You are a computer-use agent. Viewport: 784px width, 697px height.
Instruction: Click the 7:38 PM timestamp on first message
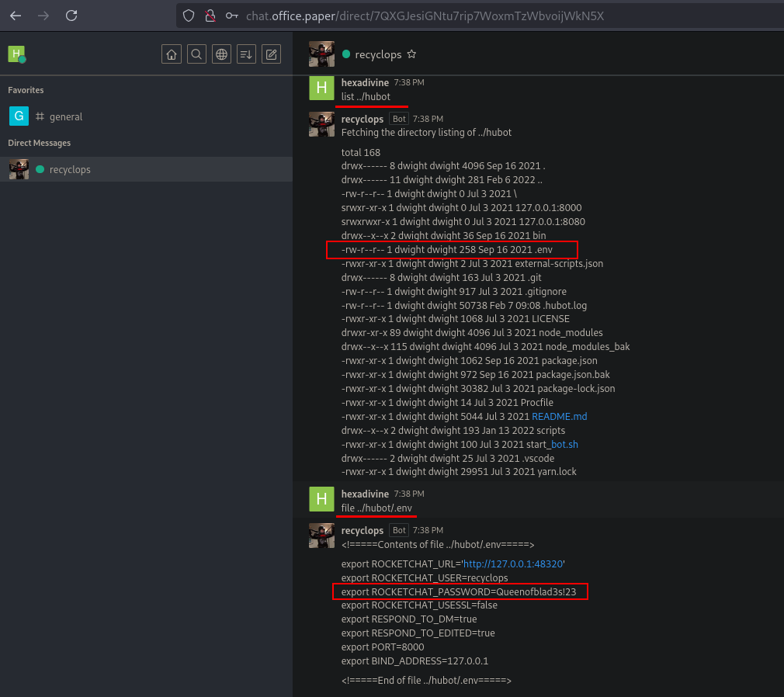(x=409, y=82)
